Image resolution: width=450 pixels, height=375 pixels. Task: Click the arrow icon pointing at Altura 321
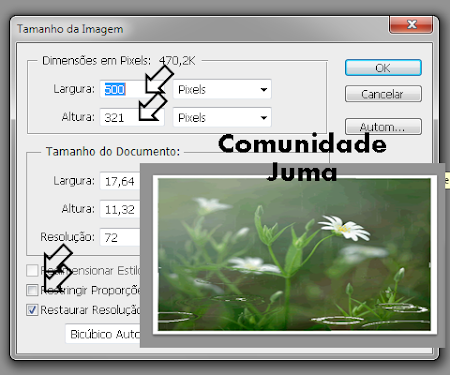pos(153,107)
